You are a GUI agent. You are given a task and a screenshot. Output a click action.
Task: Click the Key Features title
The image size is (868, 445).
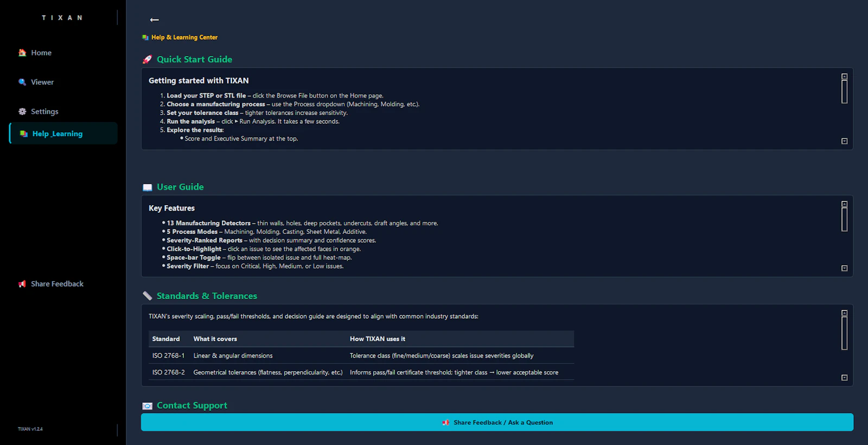[x=171, y=208]
